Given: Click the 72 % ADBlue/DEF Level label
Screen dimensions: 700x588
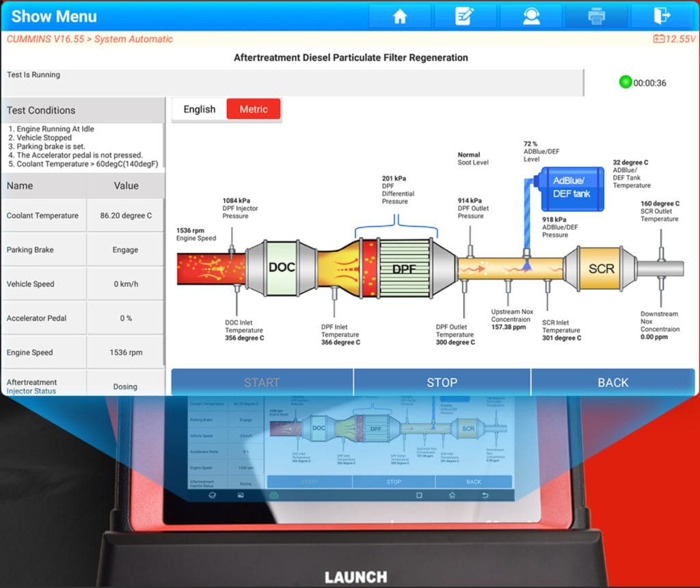Looking at the screenshot, I should (541, 151).
